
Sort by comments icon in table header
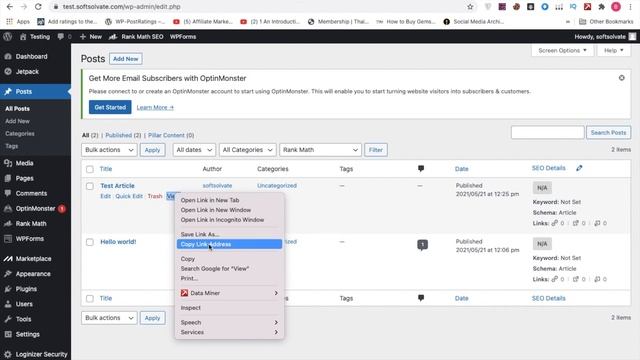[421, 169]
